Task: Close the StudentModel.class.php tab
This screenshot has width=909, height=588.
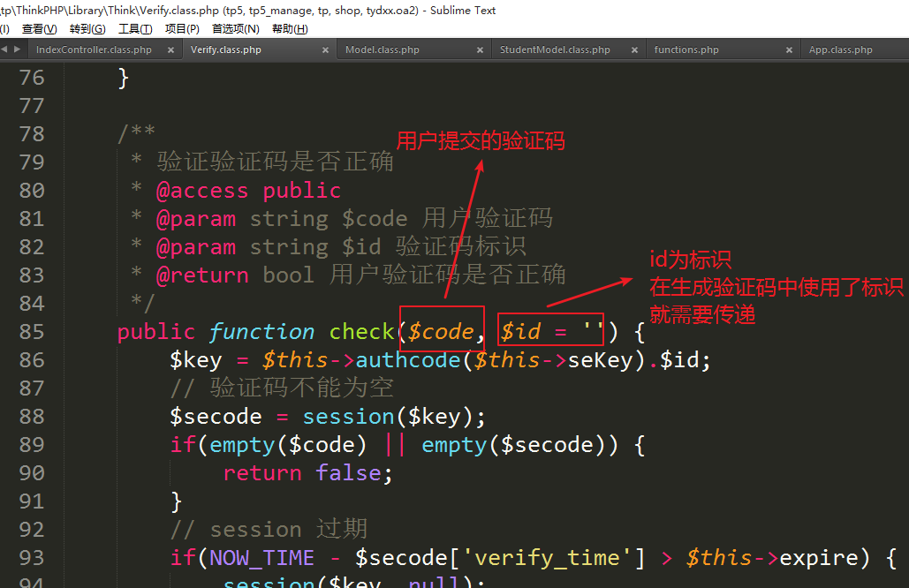Action: tap(635, 50)
